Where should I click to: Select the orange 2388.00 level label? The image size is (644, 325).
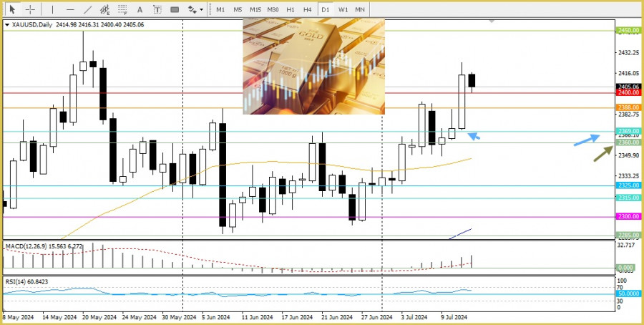point(628,107)
